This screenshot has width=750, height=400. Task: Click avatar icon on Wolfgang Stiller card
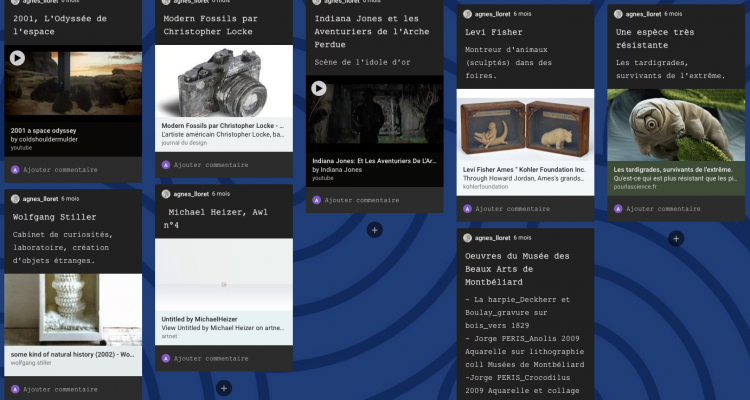tap(15, 199)
